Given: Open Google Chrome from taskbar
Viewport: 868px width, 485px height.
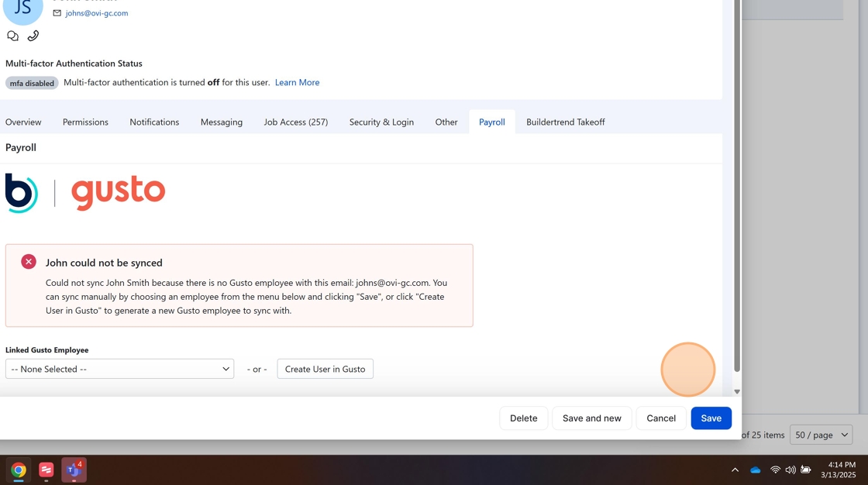Looking at the screenshot, I should [x=19, y=470].
